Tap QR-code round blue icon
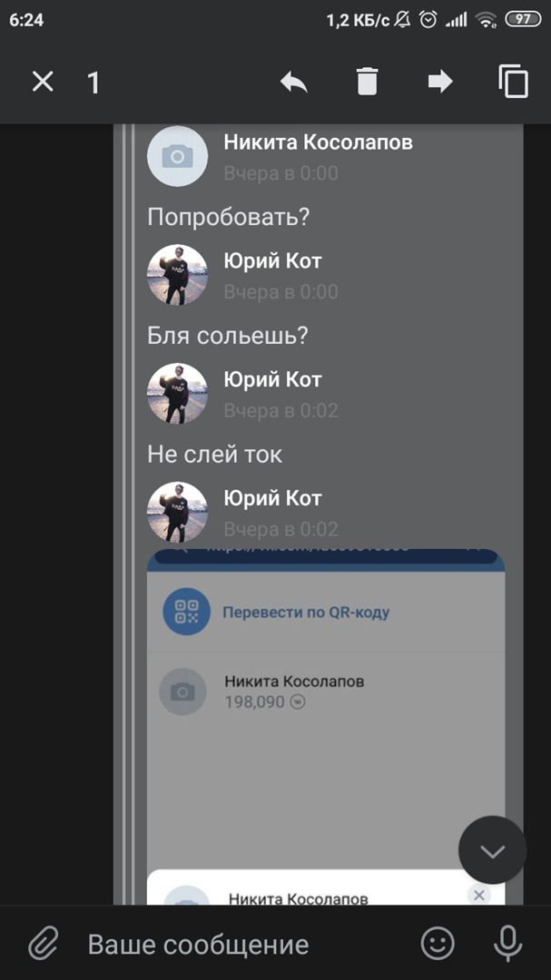This screenshot has width=551, height=980. (x=186, y=612)
